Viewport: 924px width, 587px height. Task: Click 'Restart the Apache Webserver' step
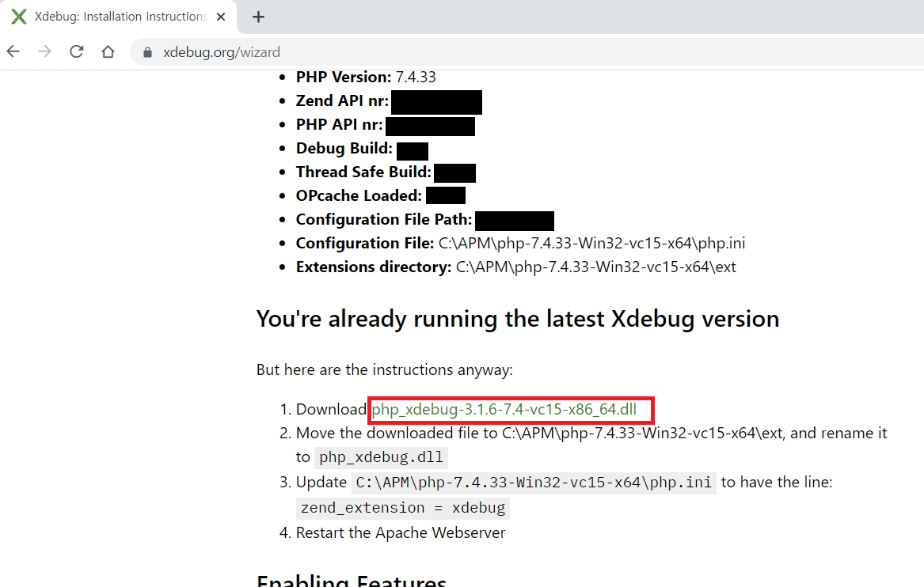pos(401,533)
